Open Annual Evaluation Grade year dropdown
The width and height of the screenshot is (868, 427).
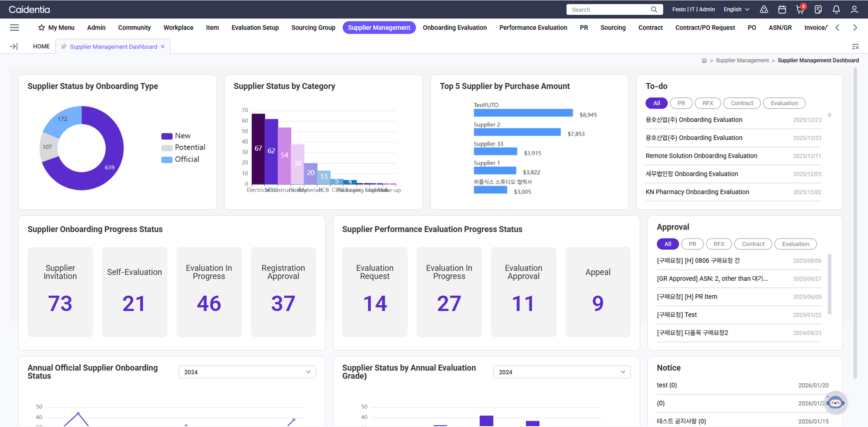(x=561, y=372)
